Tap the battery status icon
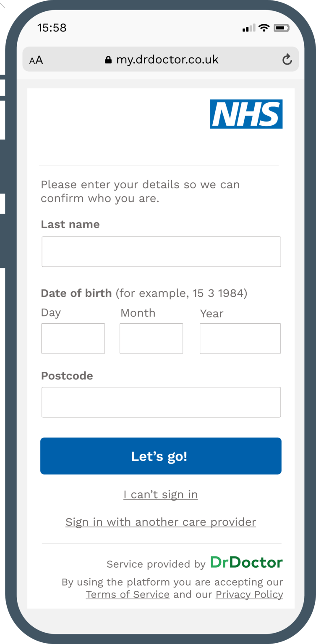This screenshot has width=316, height=644. coord(281,28)
